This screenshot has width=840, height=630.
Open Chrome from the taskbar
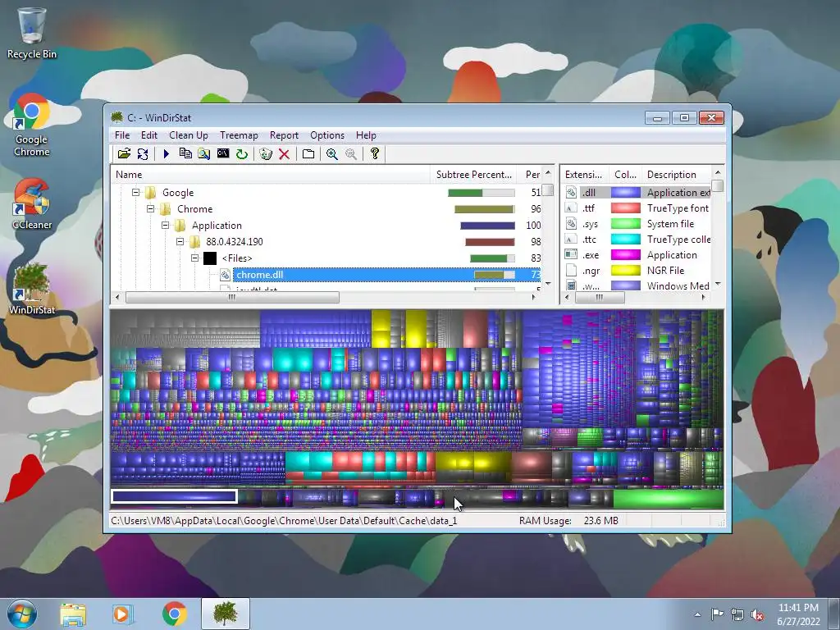click(174, 614)
